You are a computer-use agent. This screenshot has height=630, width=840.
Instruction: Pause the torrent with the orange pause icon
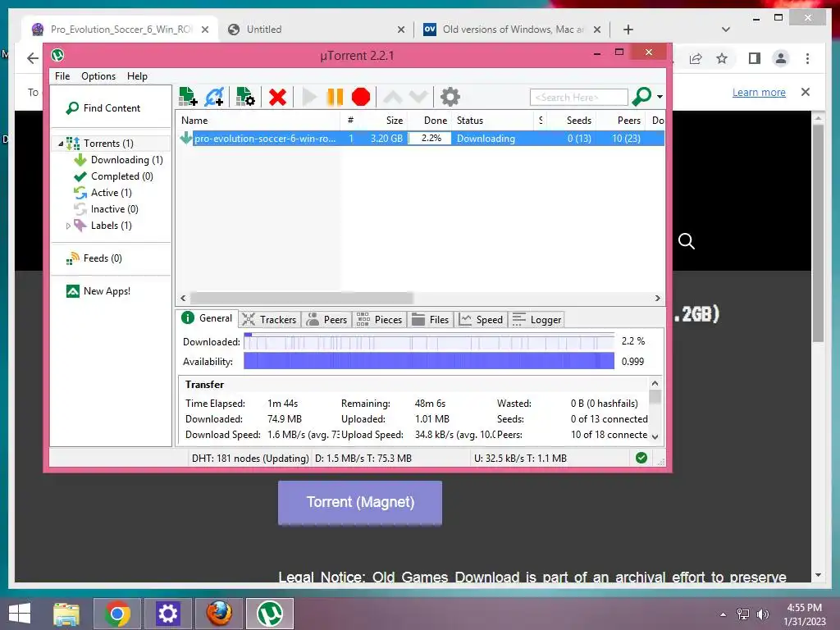[335, 97]
